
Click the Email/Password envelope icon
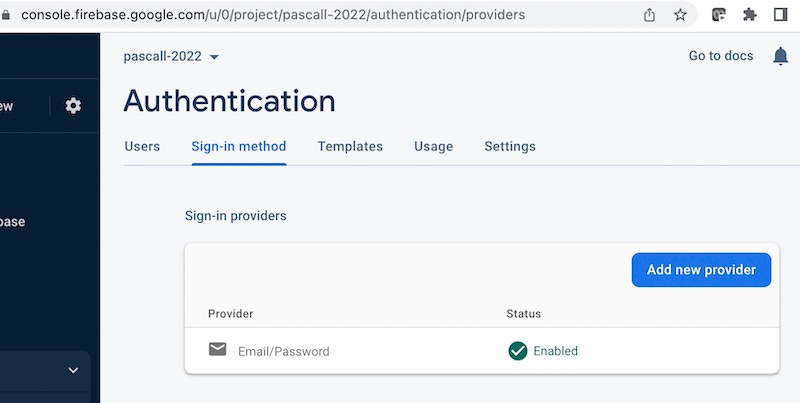[217, 349]
